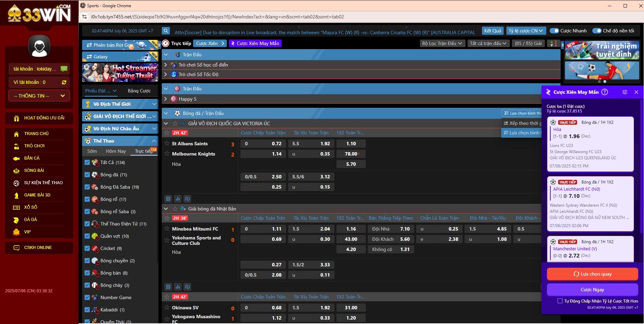This screenshot has height=324, width=644.
Task: Expand Trò chơi Số học cổ điển
Action: [x=166, y=65]
